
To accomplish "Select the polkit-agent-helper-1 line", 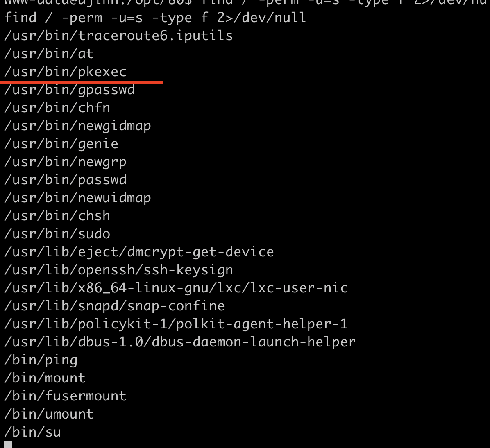I will coord(176,324).
